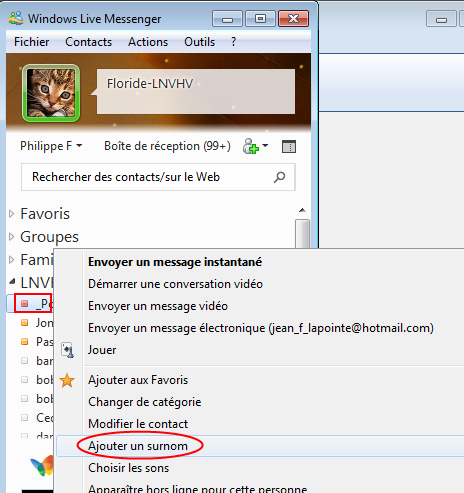Click the playing card icon next to Jouer
464x493 pixels.
click(68, 350)
